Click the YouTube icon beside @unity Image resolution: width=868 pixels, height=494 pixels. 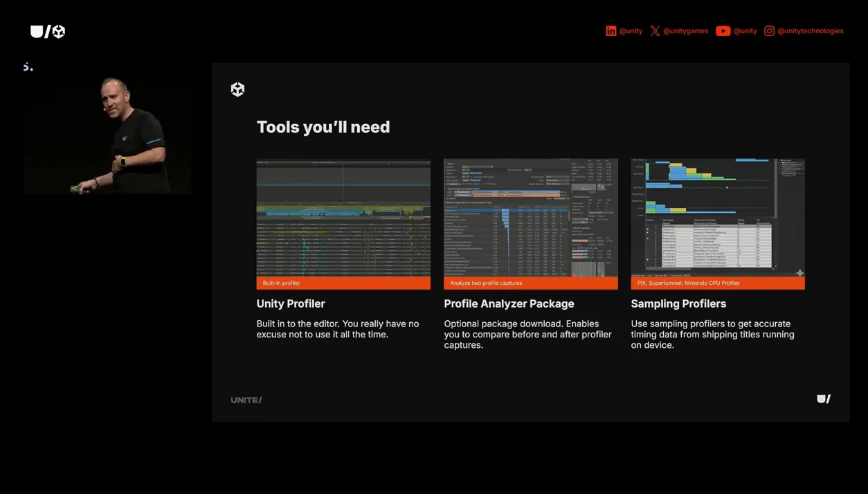723,30
